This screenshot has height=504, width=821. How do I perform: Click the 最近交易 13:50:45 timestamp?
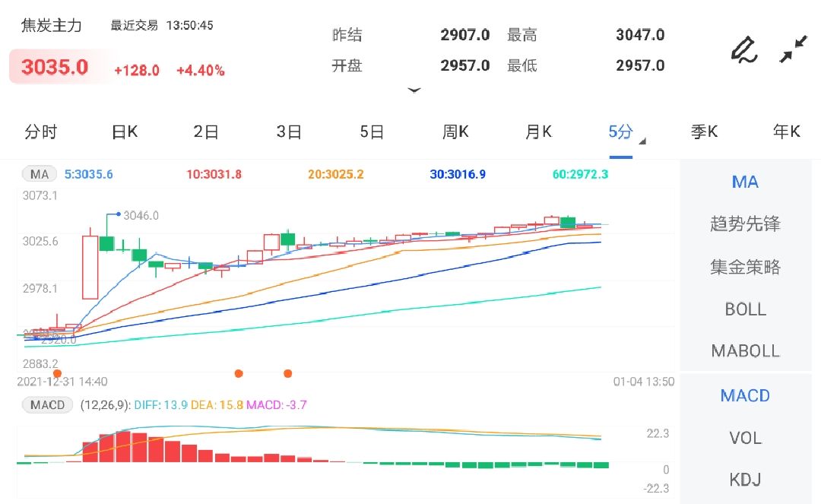click(x=162, y=26)
